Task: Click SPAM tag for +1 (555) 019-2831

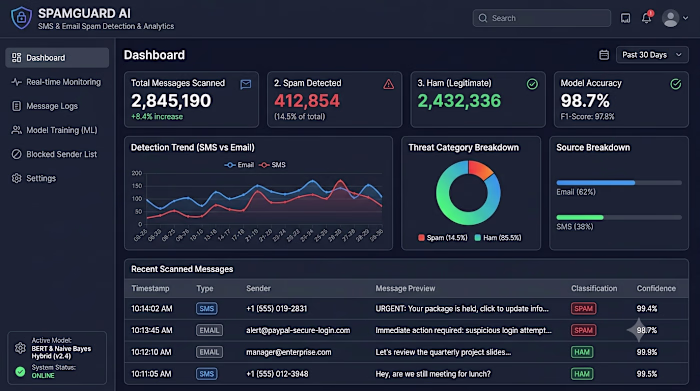Action: [583, 308]
